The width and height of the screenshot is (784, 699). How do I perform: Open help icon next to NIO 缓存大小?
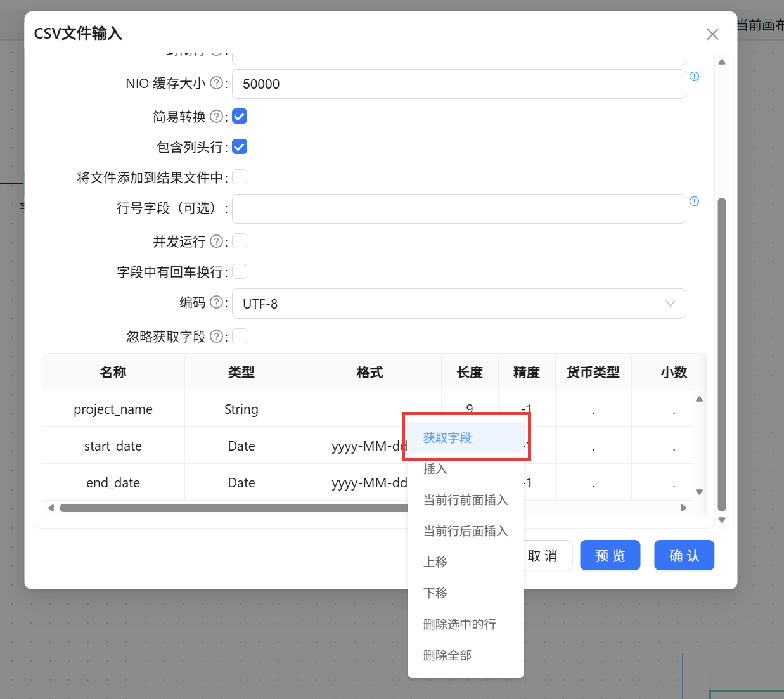[216, 83]
